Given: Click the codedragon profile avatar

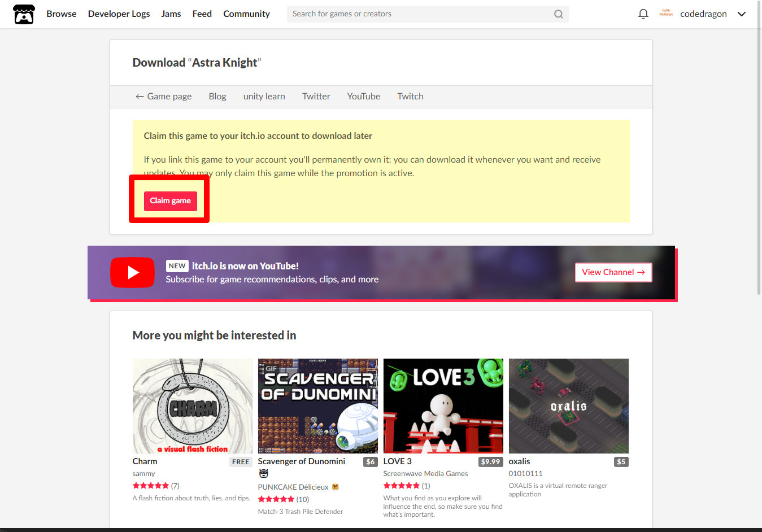Looking at the screenshot, I should click(x=666, y=14).
